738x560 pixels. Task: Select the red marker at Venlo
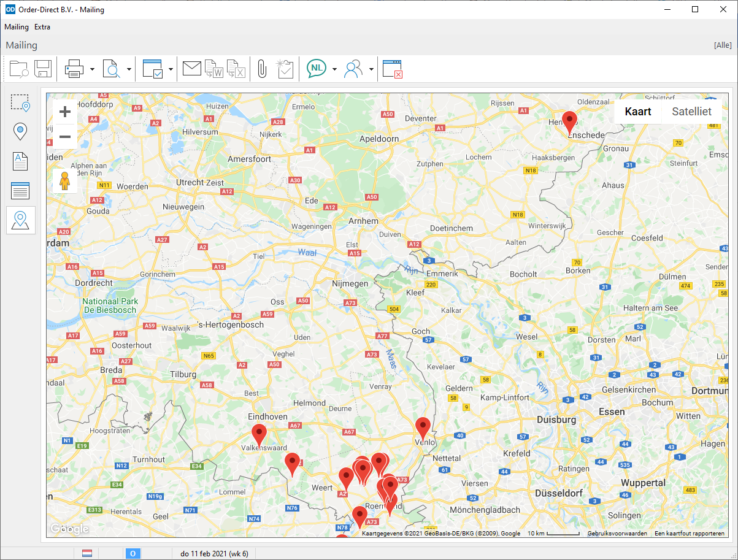click(x=423, y=428)
